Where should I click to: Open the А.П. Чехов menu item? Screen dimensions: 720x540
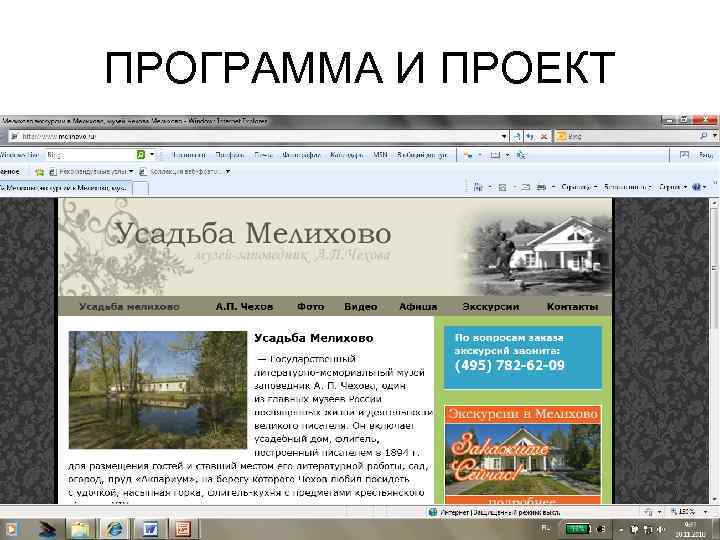coord(244,307)
